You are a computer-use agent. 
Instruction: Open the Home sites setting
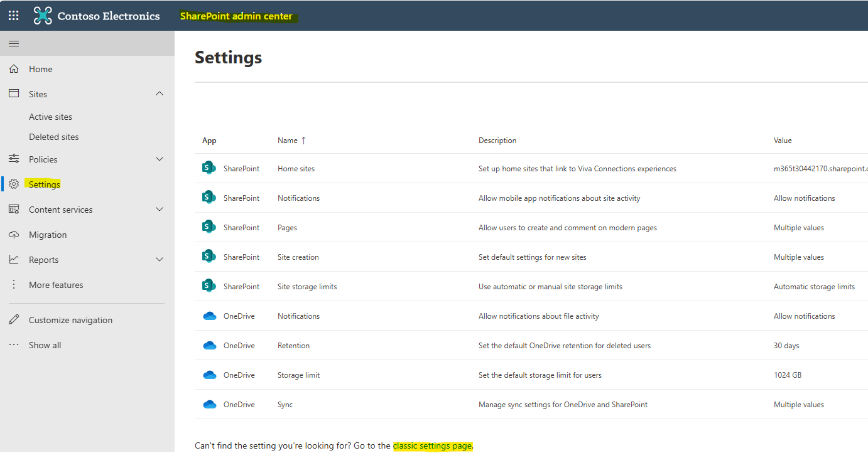pyautogui.click(x=296, y=169)
